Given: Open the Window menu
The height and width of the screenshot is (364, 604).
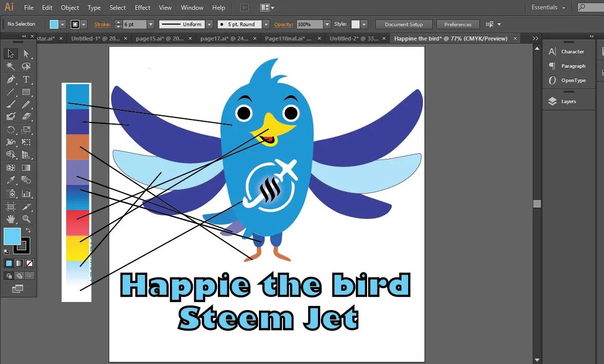Looking at the screenshot, I should pos(192,8).
